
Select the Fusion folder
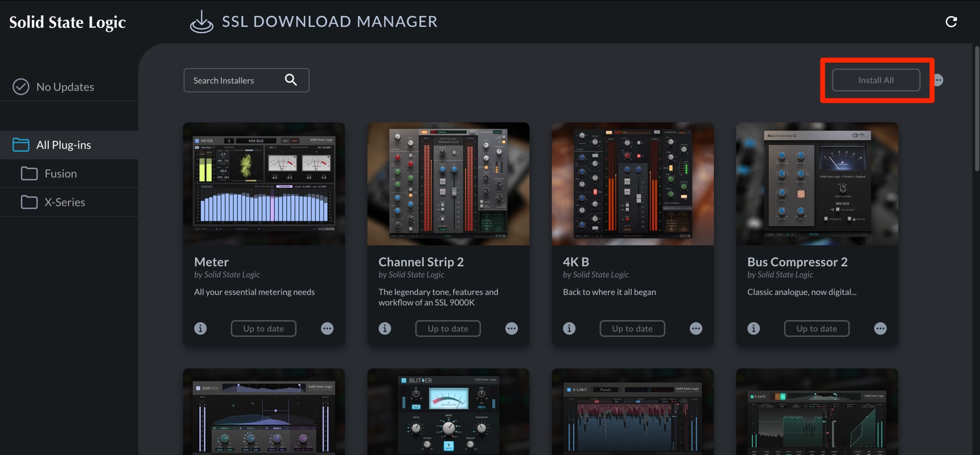point(69,173)
